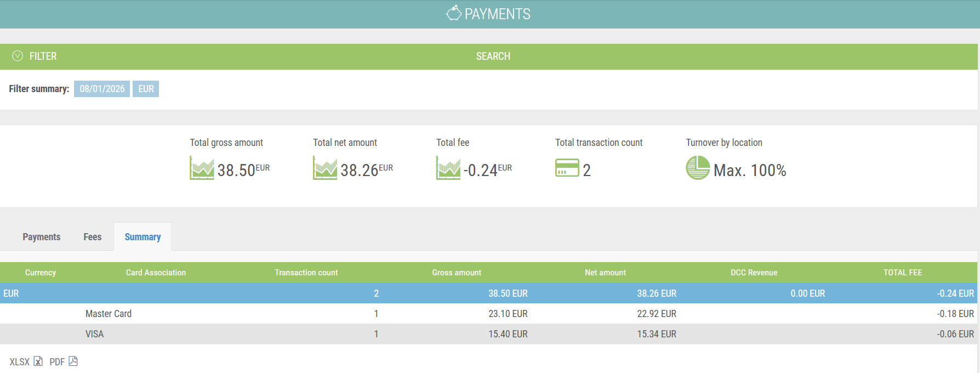Open the Fees tab
This screenshot has height=373, width=980.
[92, 237]
